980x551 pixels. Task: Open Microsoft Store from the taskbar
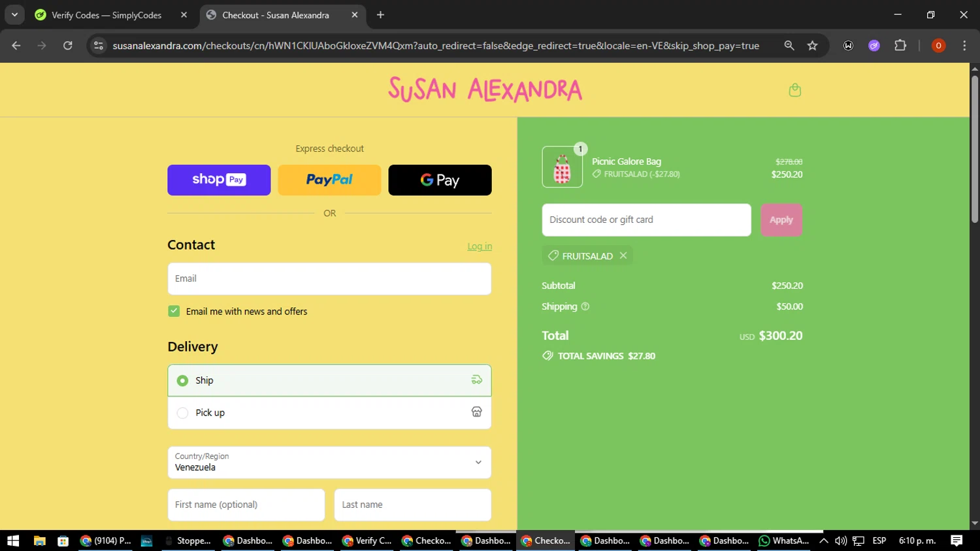pyautogui.click(x=63, y=541)
